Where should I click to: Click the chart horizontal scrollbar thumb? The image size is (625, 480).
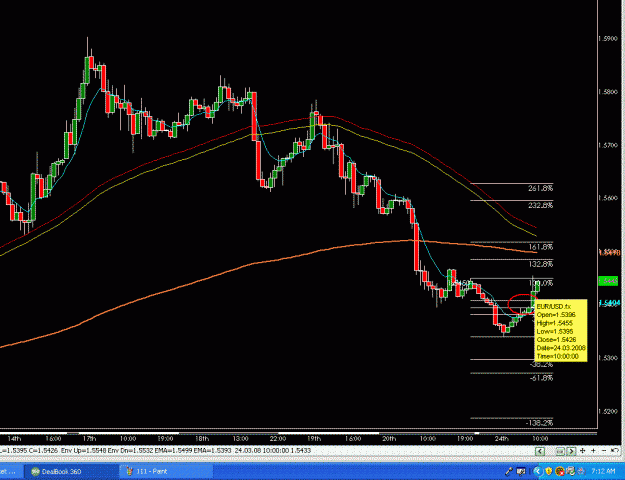pos(560,451)
